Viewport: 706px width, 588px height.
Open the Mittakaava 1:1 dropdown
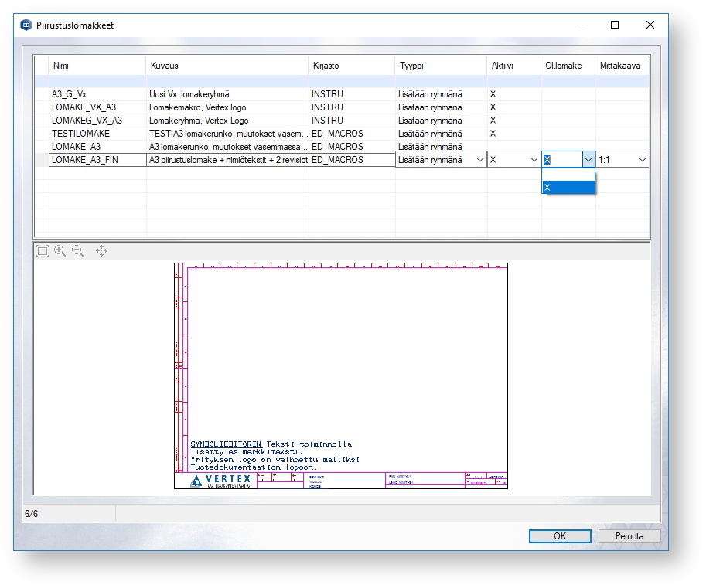click(642, 160)
